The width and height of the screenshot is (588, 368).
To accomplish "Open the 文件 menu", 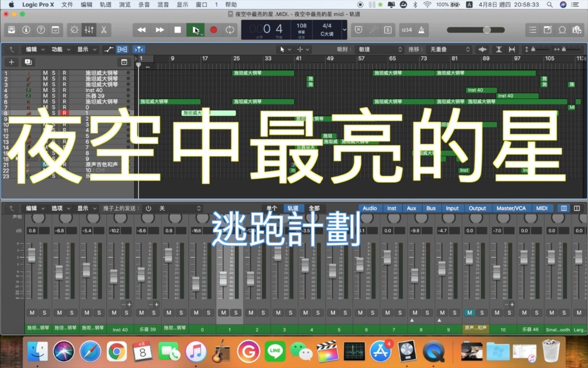I will pos(67,5).
